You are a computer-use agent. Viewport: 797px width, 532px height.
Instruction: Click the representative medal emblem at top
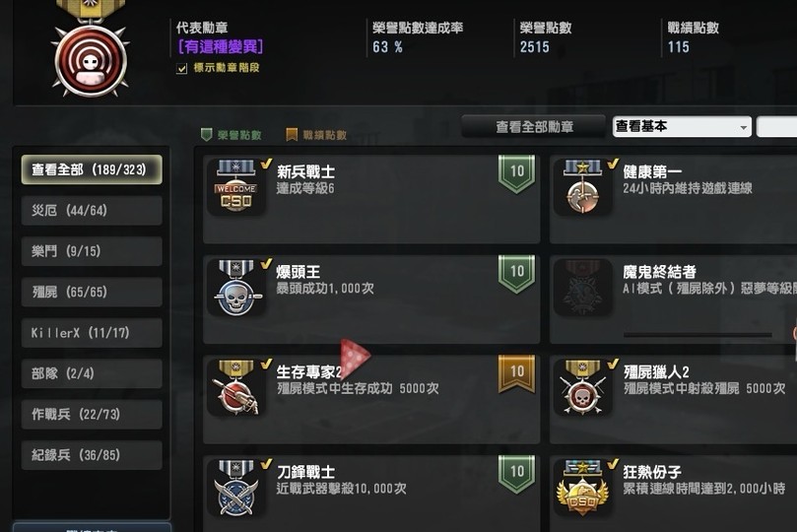91,49
